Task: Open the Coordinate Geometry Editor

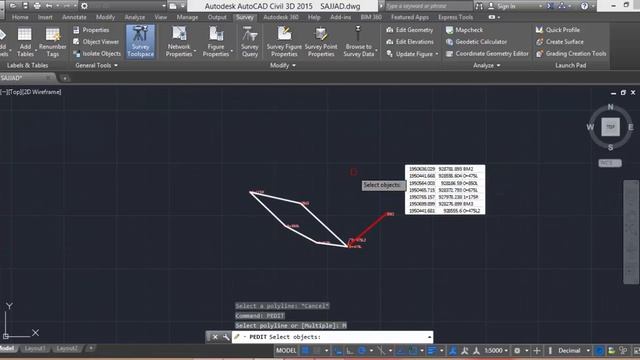Action: (x=487, y=53)
